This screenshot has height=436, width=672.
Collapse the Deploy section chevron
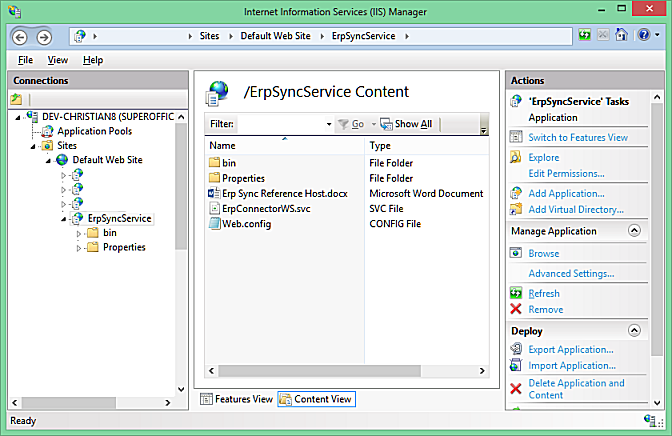pos(634,331)
